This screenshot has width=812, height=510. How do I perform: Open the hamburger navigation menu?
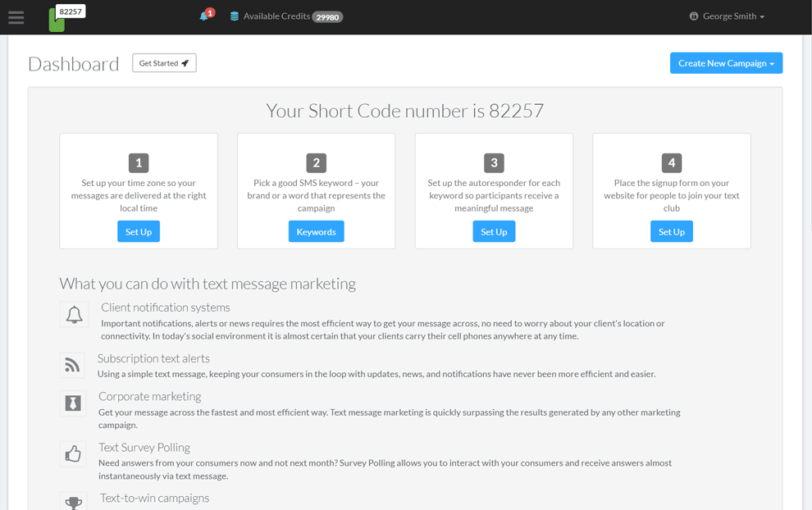click(16, 17)
